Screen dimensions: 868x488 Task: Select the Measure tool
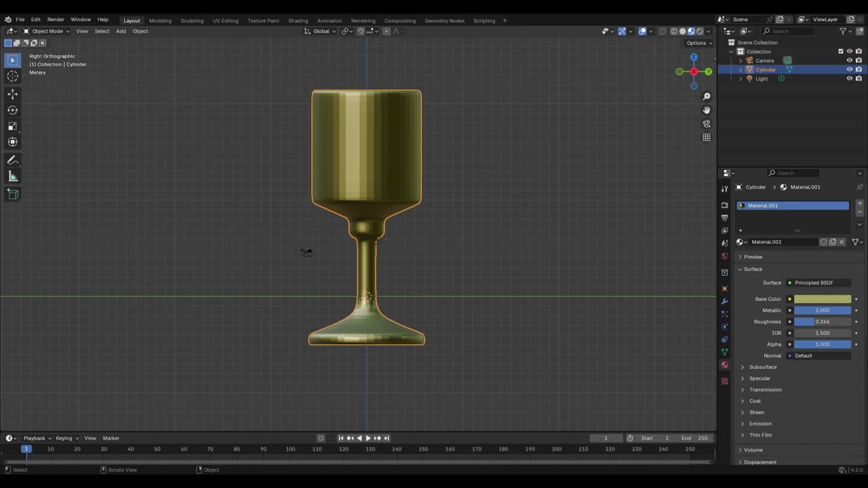[x=12, y=176]
